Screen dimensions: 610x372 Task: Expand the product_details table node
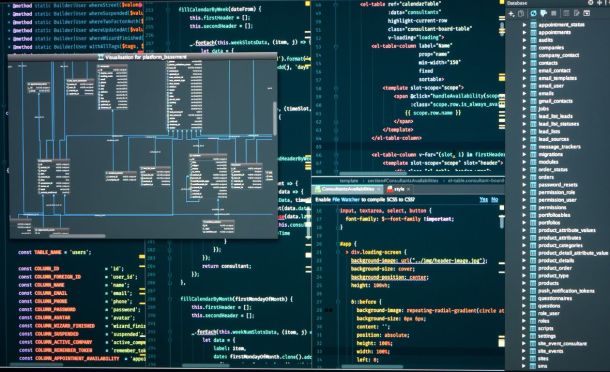click(524, 261)
